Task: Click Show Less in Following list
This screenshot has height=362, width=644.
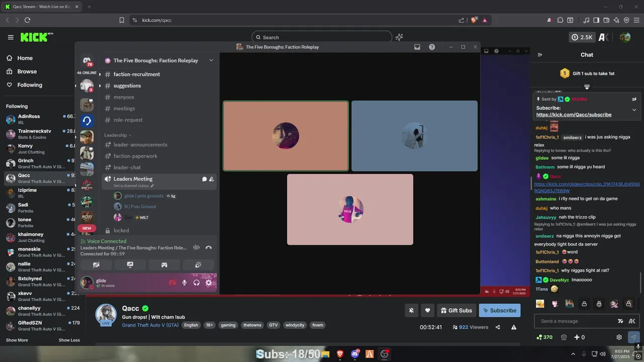Action: click(x=69, y=340)
